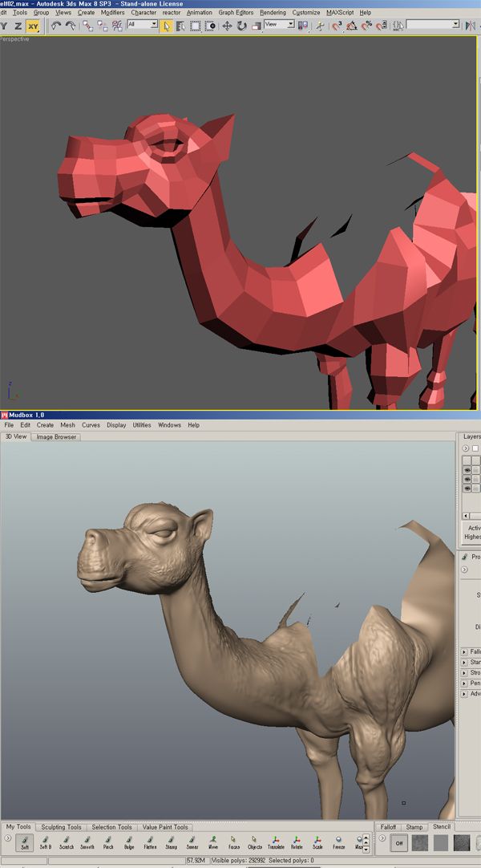Image resolution: width=481 pixels, height=868 pixels.
Task: Click the round arrow in Layers panel
Action: [466, 448]
